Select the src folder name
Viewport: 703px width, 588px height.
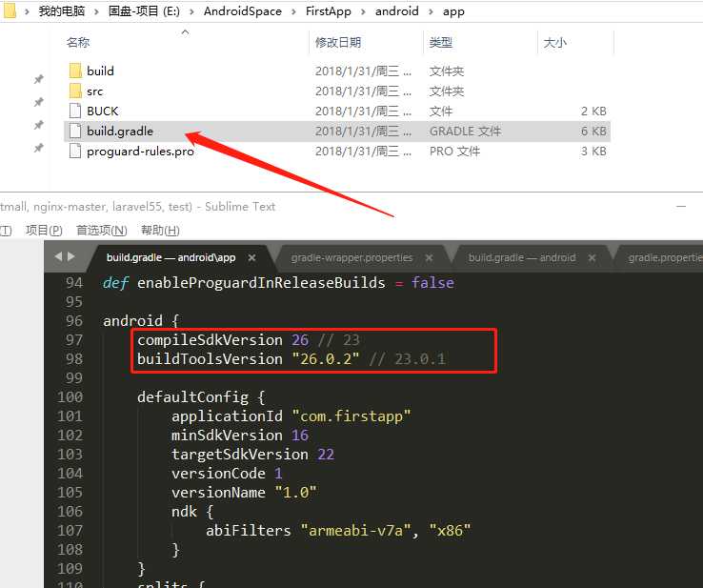(94, 91)
